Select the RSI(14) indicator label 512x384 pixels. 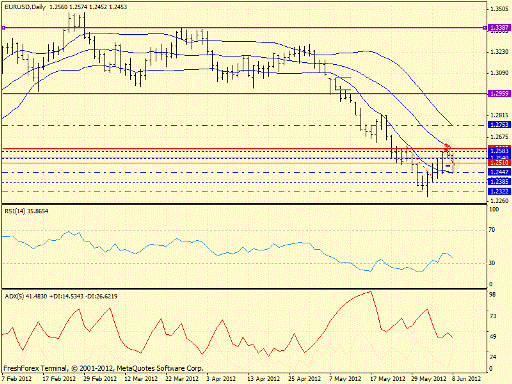click(x=26, y=211)
